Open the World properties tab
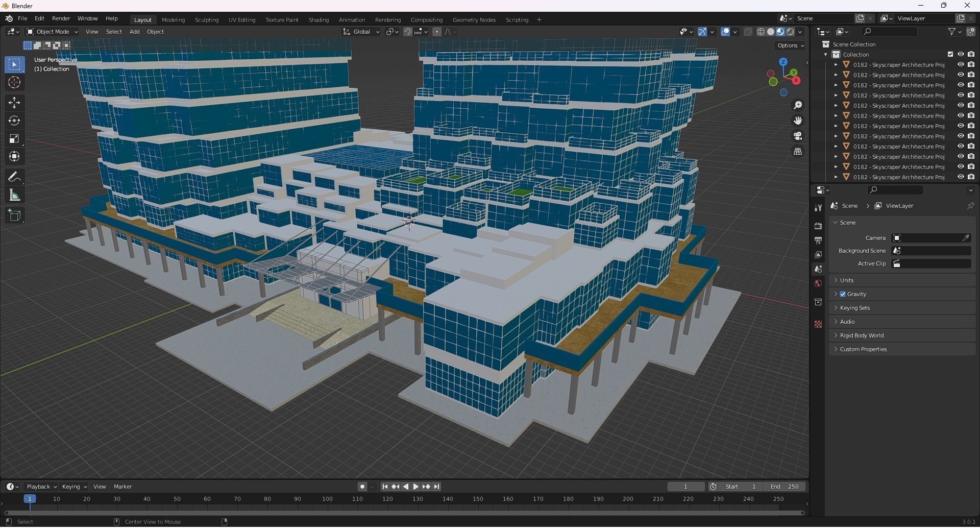980x531 pixels. [x=818, y=283]
